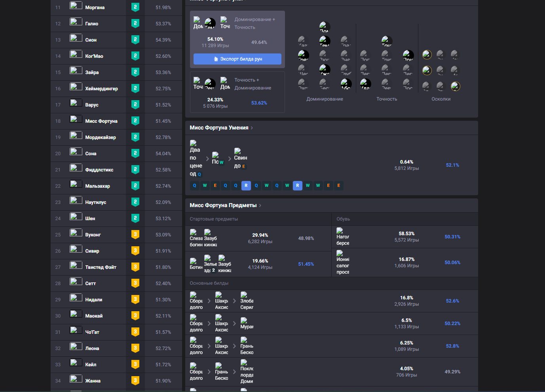Click the 51.72% win rate for Кейл
The height and width of the screenshot is (392, 545).
click(163, 365)
